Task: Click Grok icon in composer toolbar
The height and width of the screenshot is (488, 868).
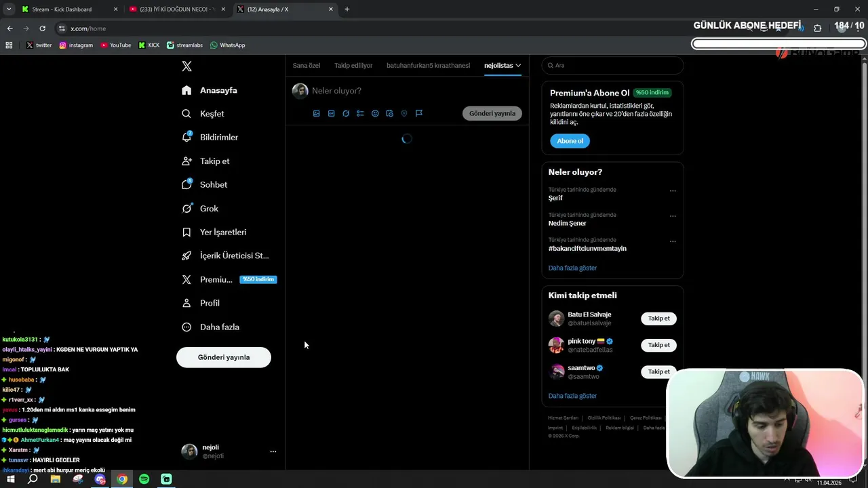Action: [346, 113]
